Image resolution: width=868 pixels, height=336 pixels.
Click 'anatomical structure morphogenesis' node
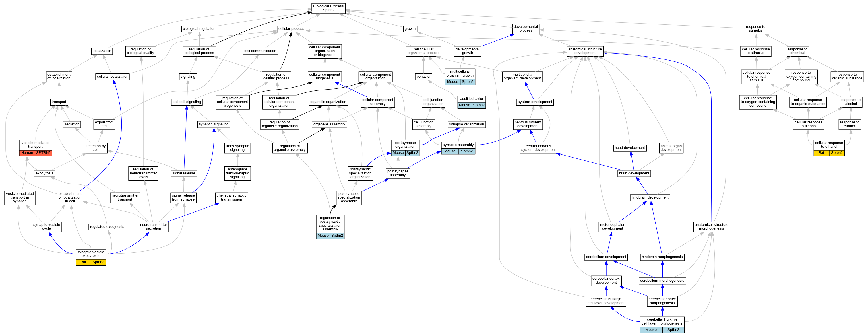[x=711, y=227]
